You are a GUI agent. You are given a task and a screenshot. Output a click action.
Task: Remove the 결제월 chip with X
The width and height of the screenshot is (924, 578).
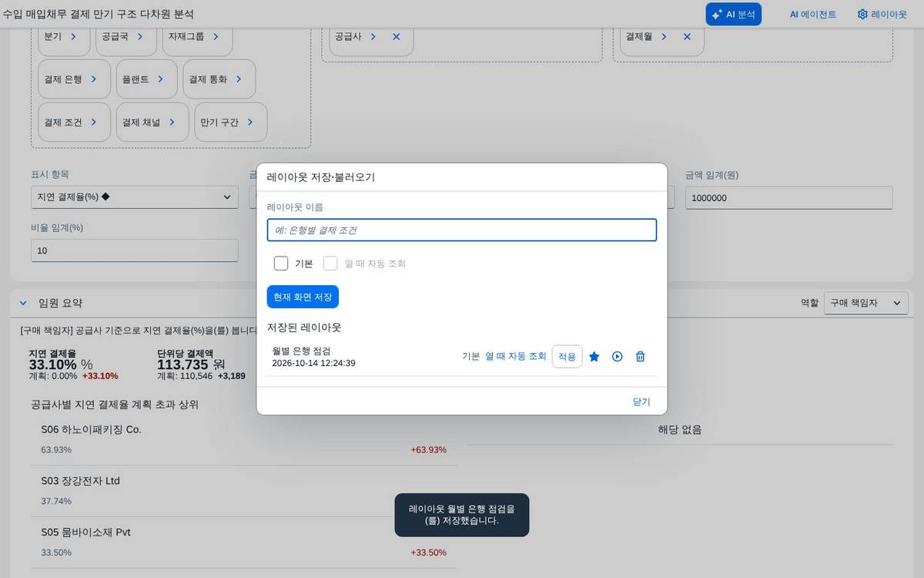[x=687, y=36]
